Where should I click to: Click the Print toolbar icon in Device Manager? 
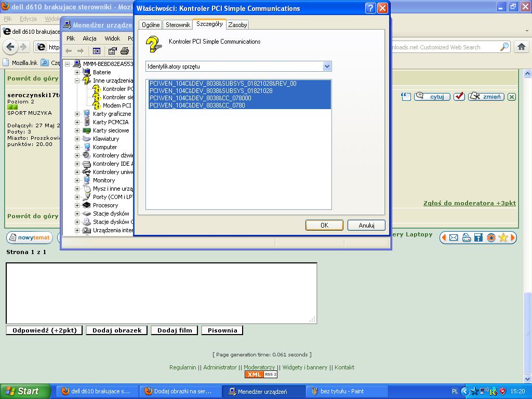tap(125, 51)
